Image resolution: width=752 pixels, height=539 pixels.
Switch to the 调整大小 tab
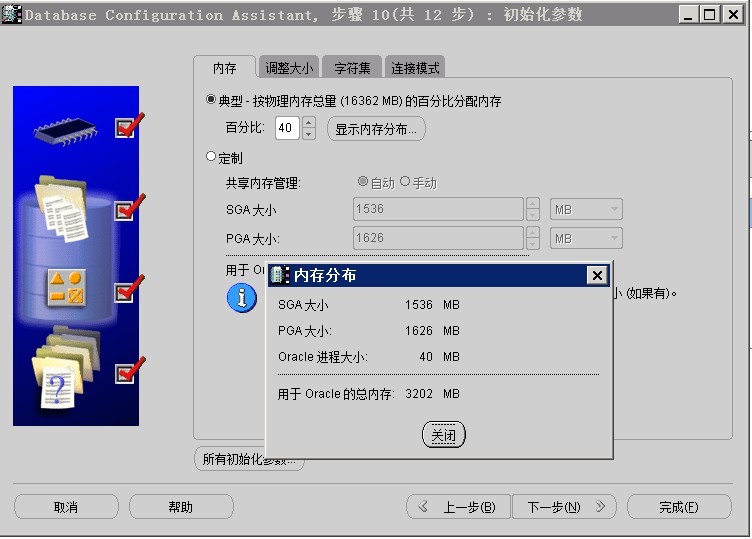click(x=288, y=68)
